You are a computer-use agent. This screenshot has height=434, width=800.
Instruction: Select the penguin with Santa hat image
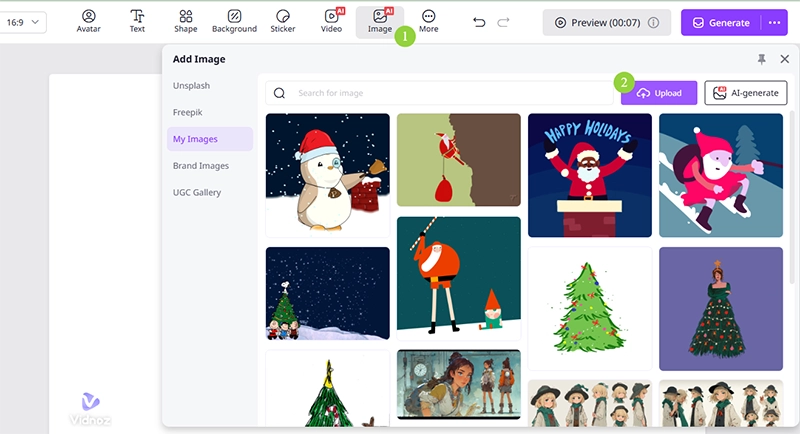coord(328,175)
